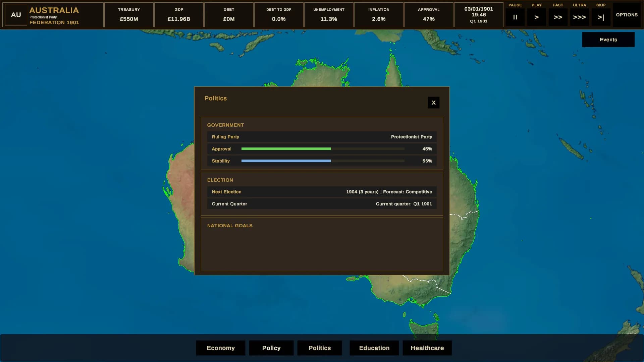Screen dimensions: 644x362
Task: Open the Policy tab
Action: click(271, 348)
